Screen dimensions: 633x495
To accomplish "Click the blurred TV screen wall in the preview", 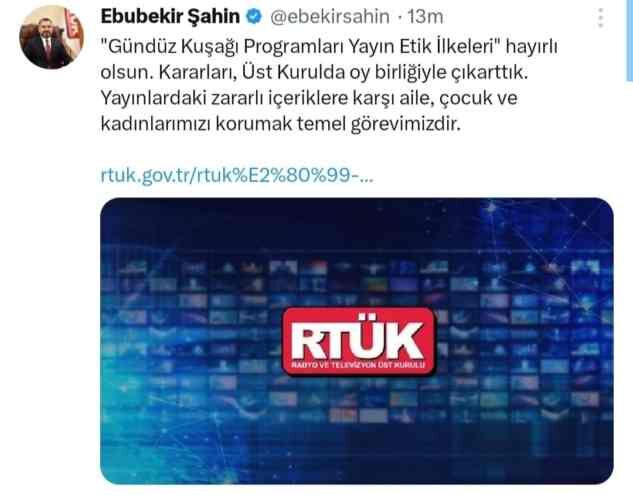I will point(357,339).
